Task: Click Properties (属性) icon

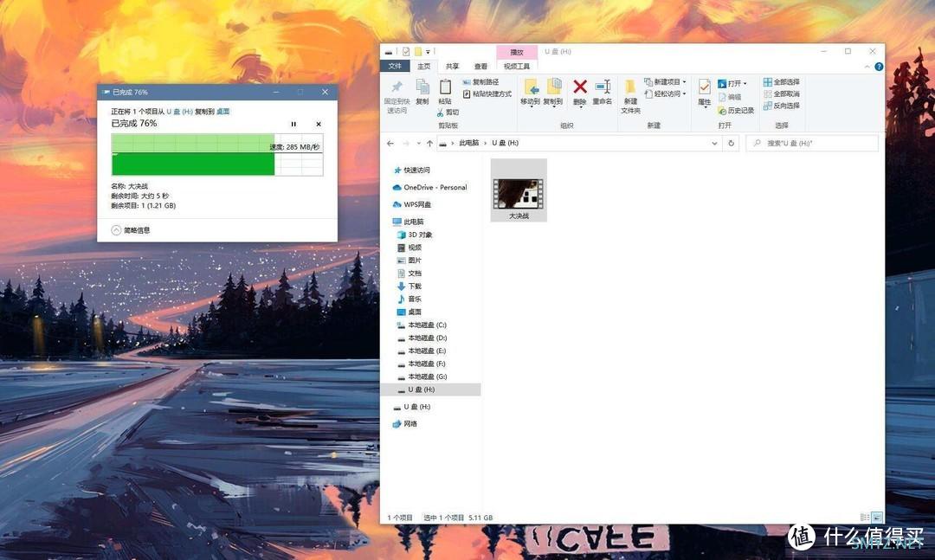Action: 704,87
